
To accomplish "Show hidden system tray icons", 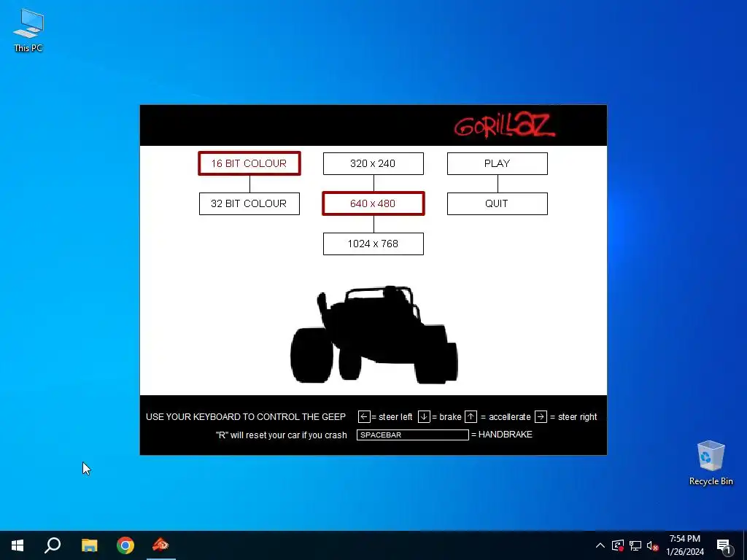I will (x=600, y=545).
